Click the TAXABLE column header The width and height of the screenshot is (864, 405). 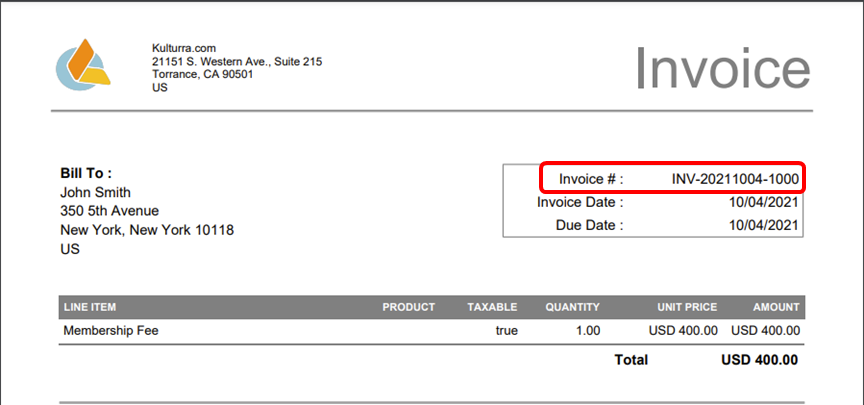[x=492, y=307]
